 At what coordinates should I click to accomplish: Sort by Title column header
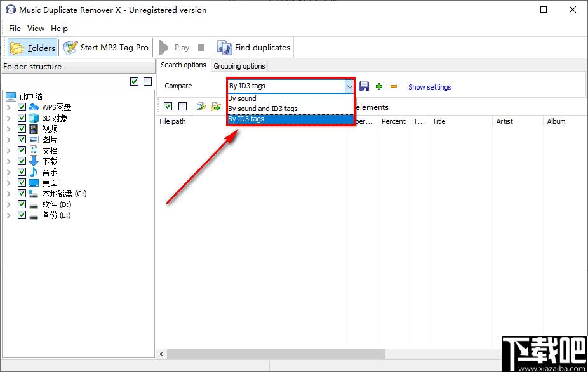[x=439, y=121]
